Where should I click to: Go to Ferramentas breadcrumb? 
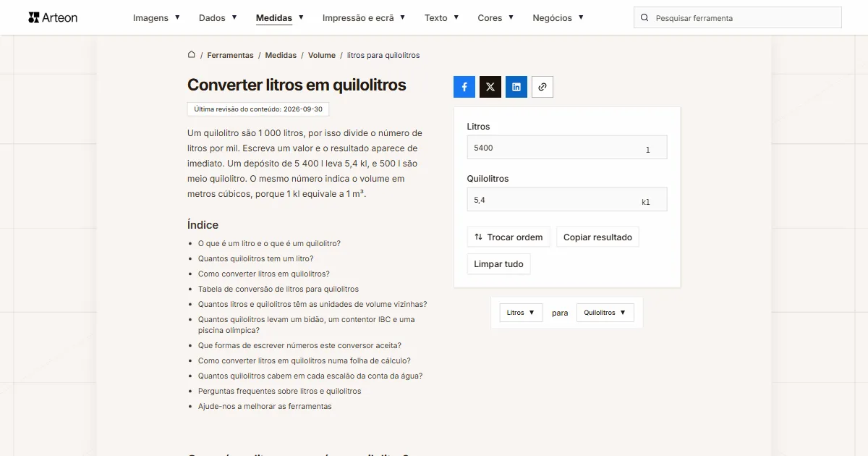[230, 55]
